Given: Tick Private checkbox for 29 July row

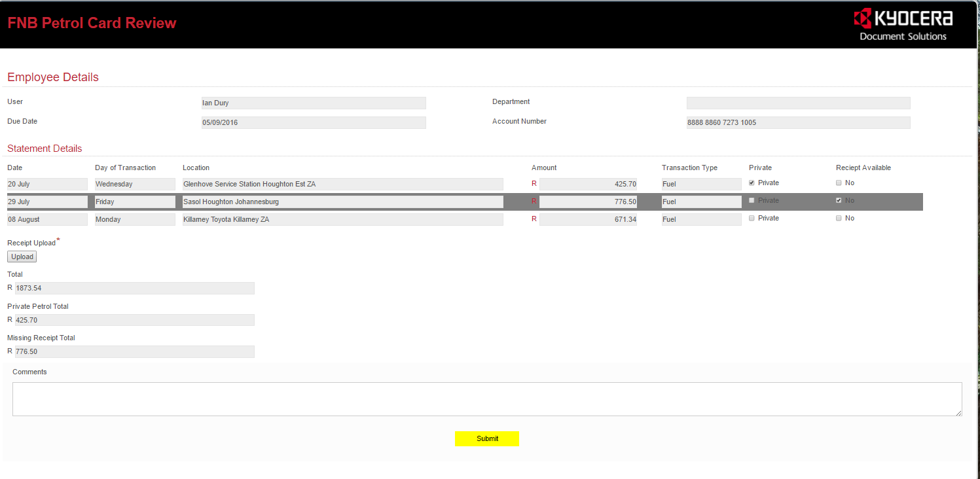Looking at the screenshot, I should click(752, 201).
